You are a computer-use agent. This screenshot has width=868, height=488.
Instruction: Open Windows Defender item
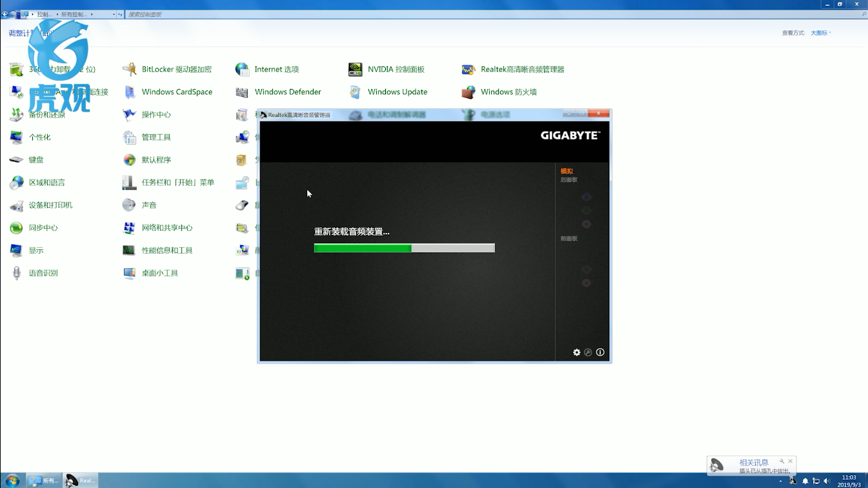(x=278, y=92)
